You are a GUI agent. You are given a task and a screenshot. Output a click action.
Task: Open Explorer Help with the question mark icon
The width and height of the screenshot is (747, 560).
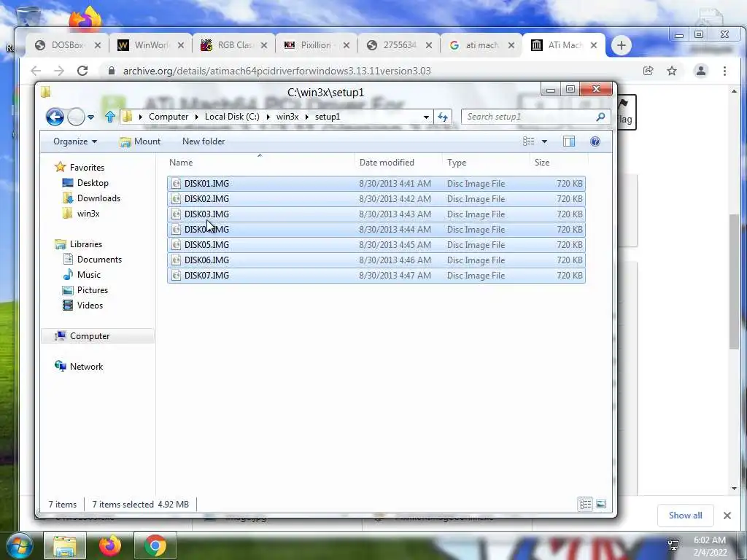[x=595, y=141]
